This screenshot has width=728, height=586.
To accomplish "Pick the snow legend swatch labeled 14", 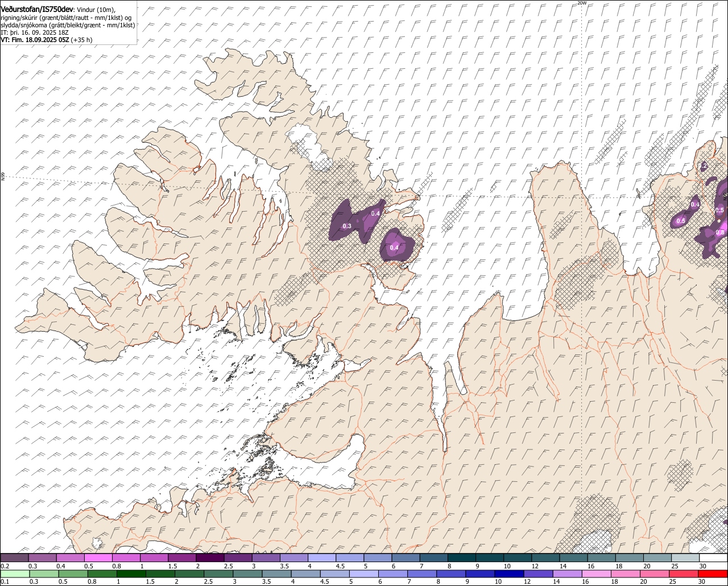I will pyautogui.click(x=573, y=558).
